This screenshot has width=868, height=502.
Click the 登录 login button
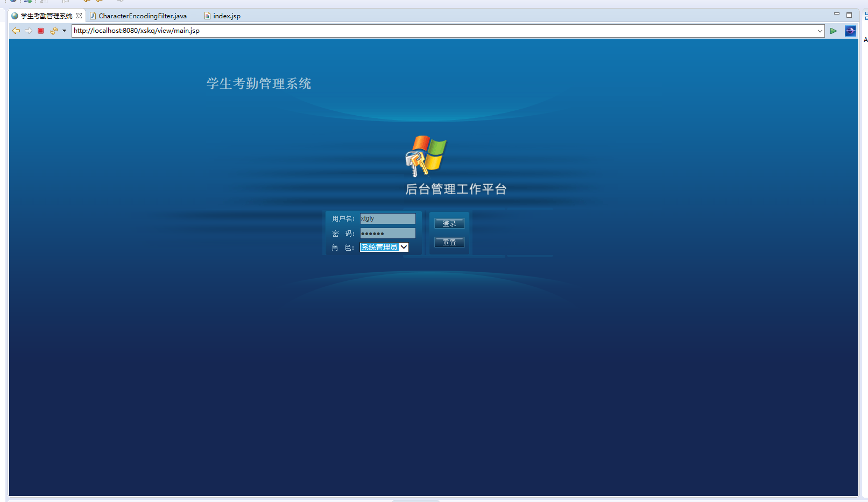coord(449,223)
